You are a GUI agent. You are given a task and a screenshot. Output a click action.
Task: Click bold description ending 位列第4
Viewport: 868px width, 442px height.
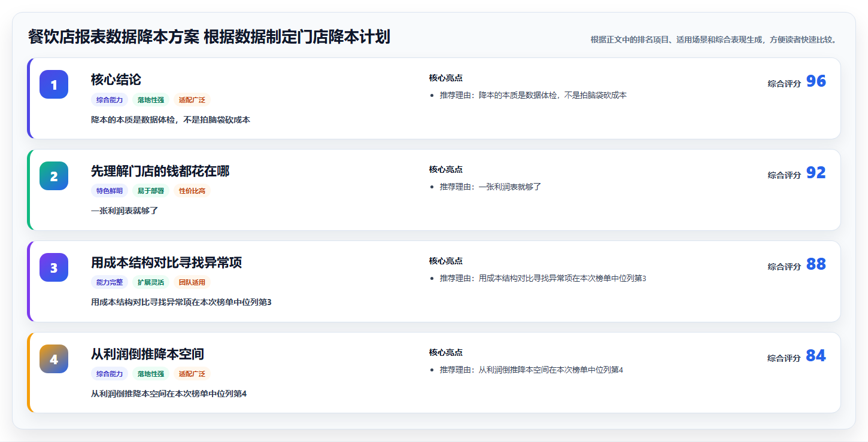click(x=169, y=394)
